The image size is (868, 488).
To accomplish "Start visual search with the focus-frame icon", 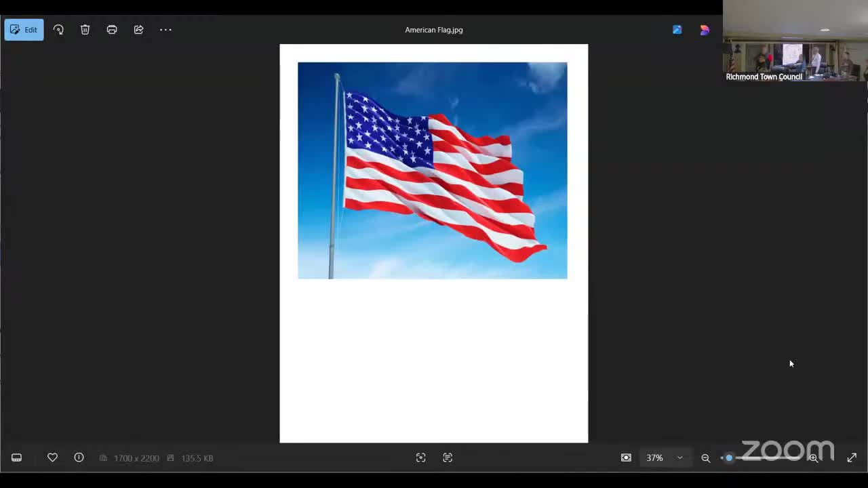I will [x=420, y=458].
